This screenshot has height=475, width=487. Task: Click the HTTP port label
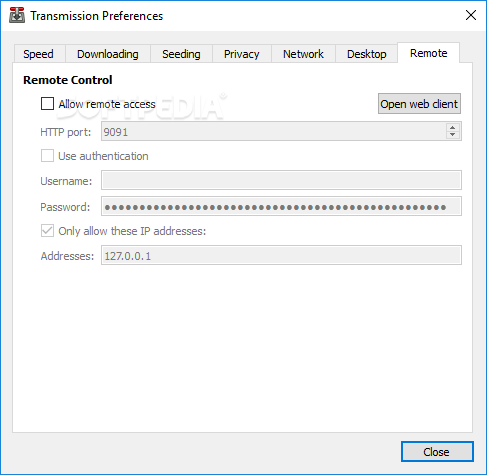pos(66,132)
